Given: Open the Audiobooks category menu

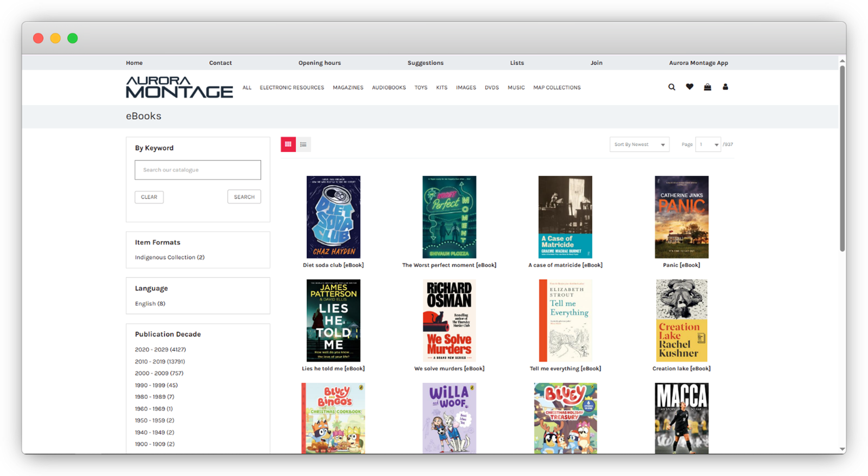Looking at the screenshot, I should pyautogui.click(x=389, y=88).
